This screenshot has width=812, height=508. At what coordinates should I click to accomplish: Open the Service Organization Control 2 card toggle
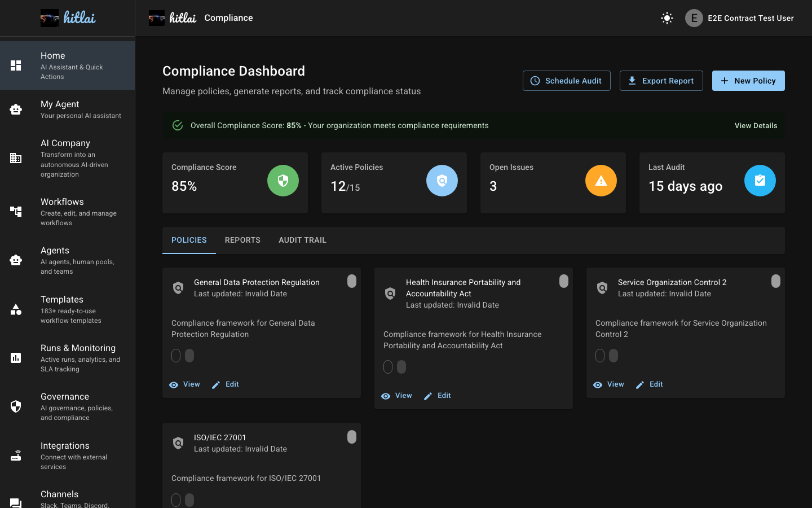tap(776, 281)
